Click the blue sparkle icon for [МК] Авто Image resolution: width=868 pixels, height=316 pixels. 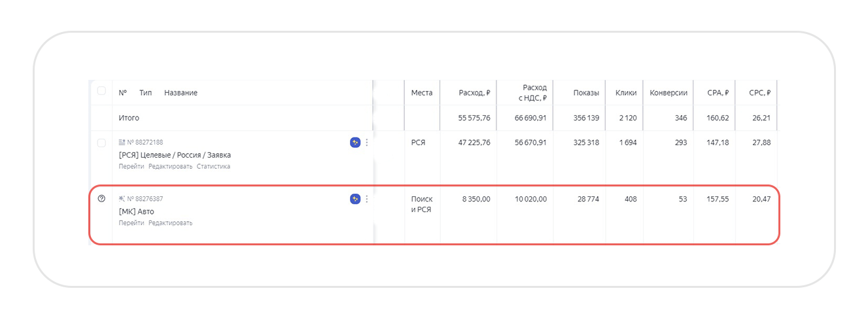(355, 199)
